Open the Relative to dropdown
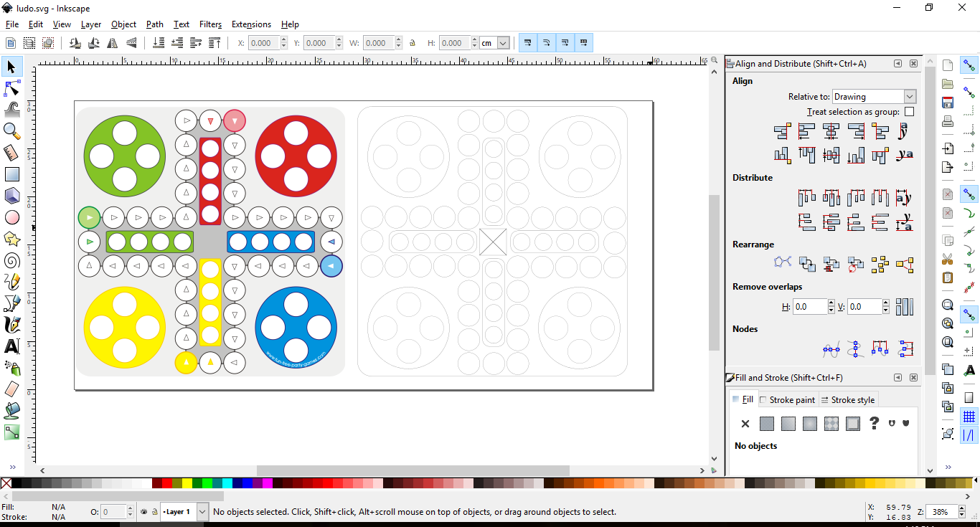Viewport: 980px width, 527px height. (x=910, y=96)
